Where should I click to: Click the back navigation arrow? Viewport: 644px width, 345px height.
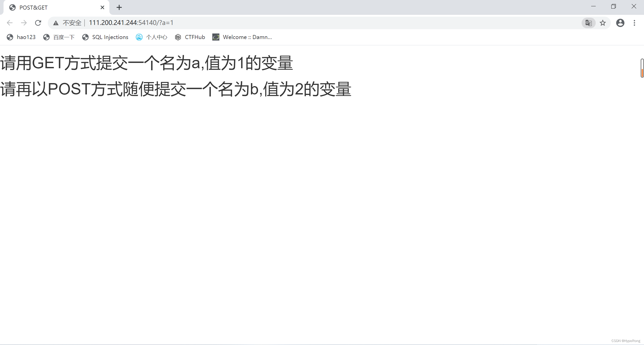pyautogui.click(x=10, y=23)
